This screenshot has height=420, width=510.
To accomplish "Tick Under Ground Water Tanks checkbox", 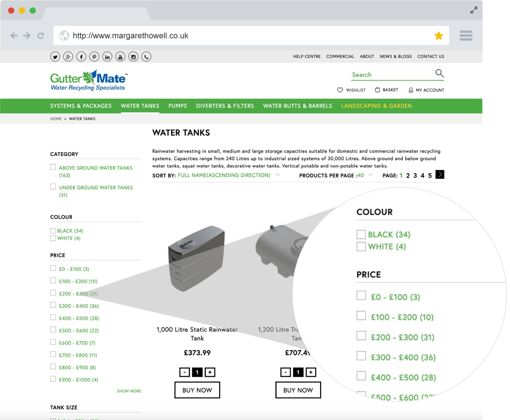I will point(53,187).
